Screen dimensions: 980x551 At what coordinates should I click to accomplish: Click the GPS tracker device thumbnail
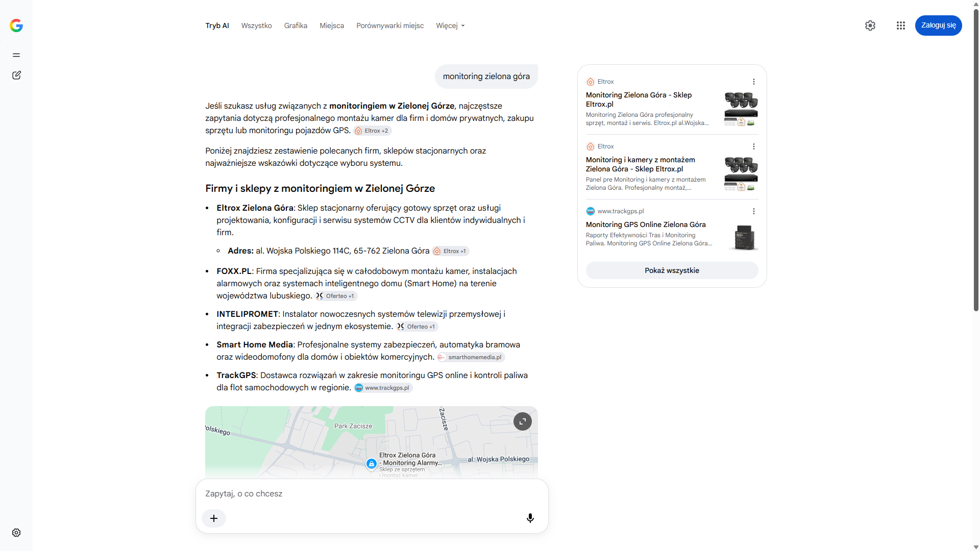[745, 237]
